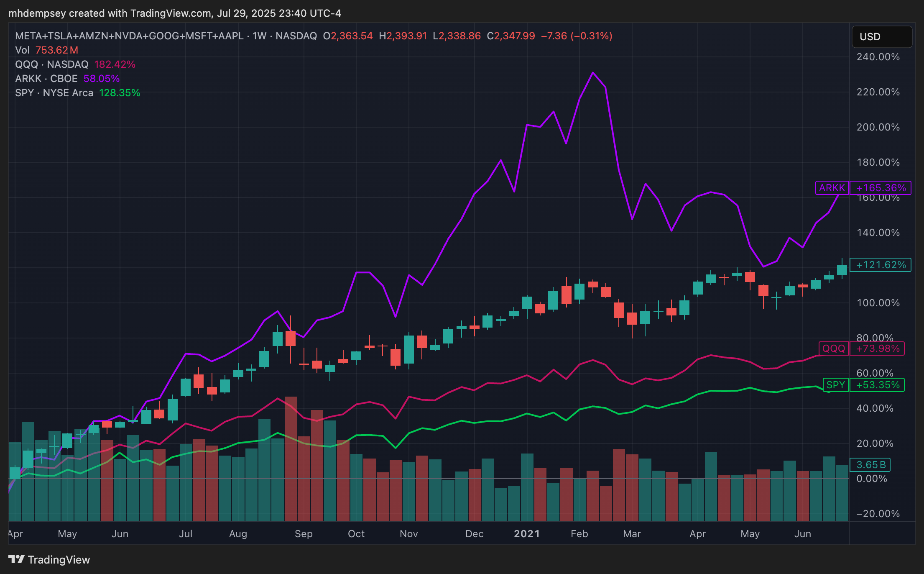Click the TradingView text link at bottom

pyautogui.click(x=59, y=560)
